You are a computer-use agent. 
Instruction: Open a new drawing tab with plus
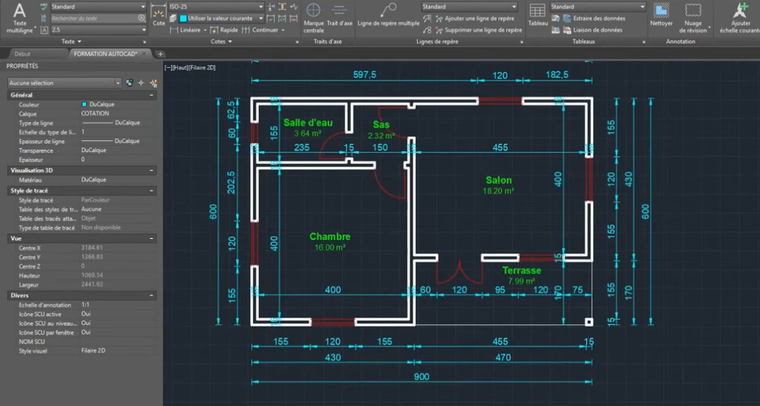[x=160, y=53]
